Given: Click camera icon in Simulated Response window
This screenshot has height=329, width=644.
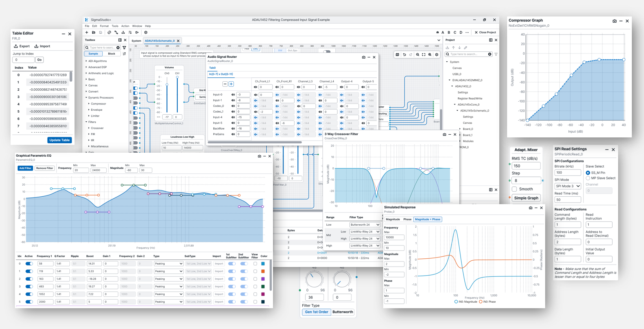Looking at the screenshot, I should click(x=531, y=208).
